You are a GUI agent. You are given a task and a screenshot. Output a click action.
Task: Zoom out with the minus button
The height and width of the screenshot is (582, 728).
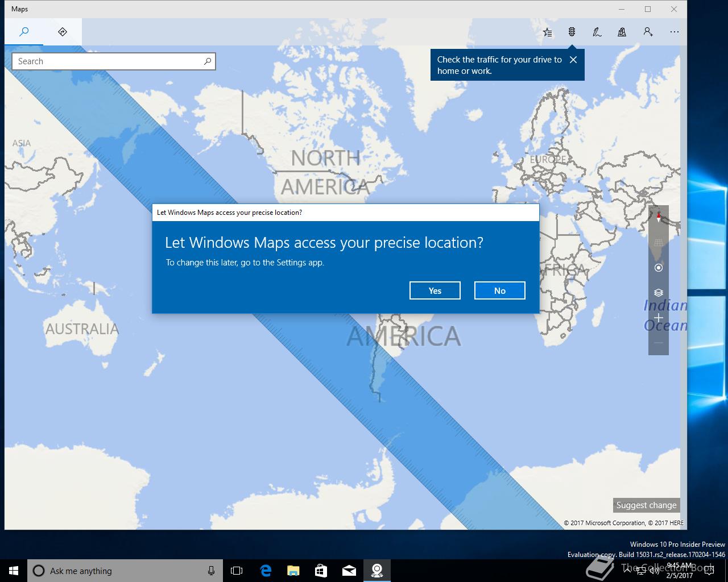(x=659, y=343)
